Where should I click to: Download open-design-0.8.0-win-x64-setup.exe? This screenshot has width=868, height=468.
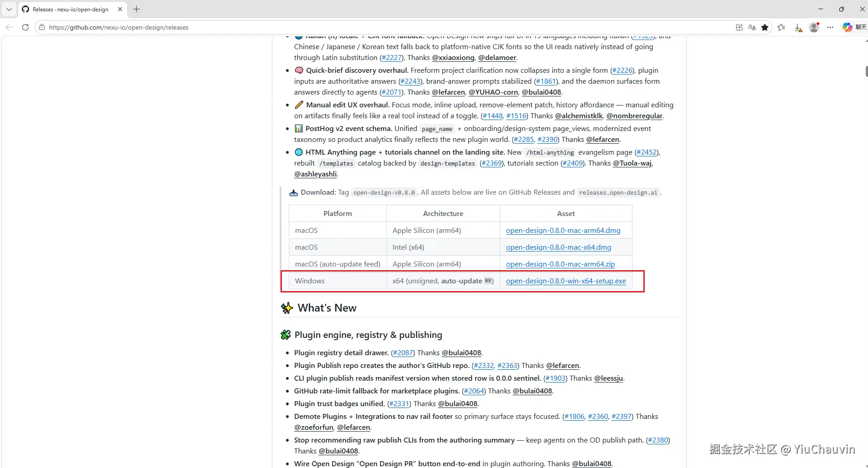pos(566,281)
